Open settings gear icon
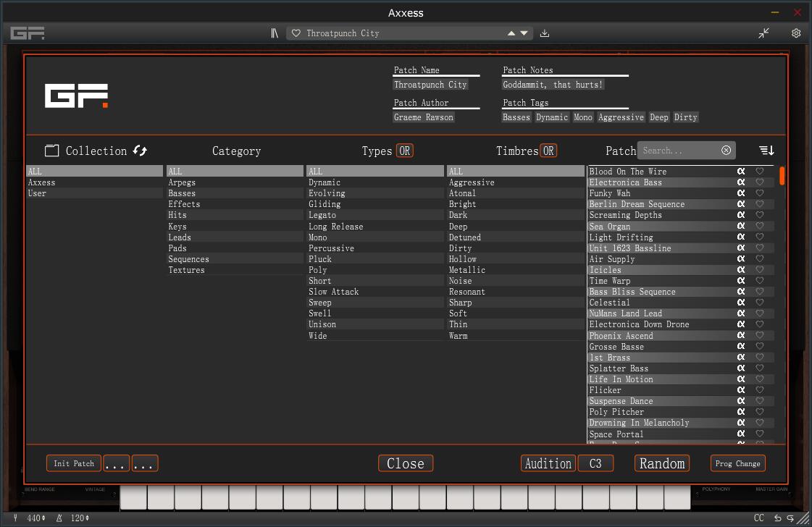Viewport: 812px width, 527px height. pos(796,33)
